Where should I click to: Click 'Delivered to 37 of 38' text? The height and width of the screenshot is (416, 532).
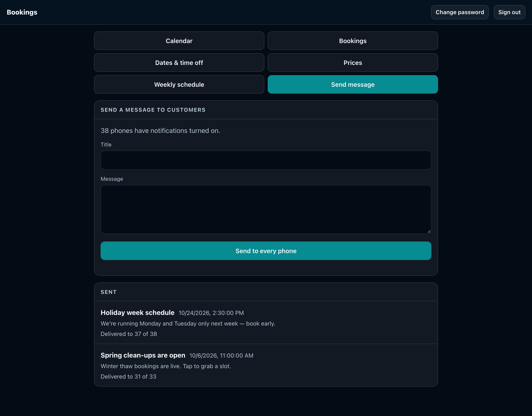(x=129, y=334)
